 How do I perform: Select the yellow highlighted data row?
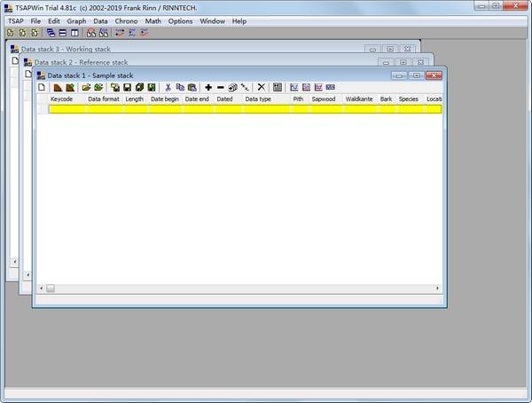(239, 109)
